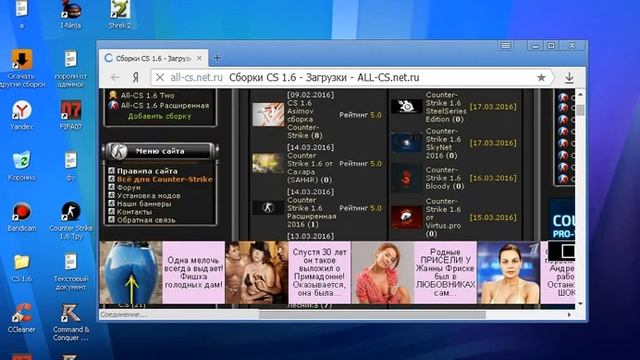Launch Yandex from the desktop
Screen dimensions: 640x360
[x=22, y=115]
